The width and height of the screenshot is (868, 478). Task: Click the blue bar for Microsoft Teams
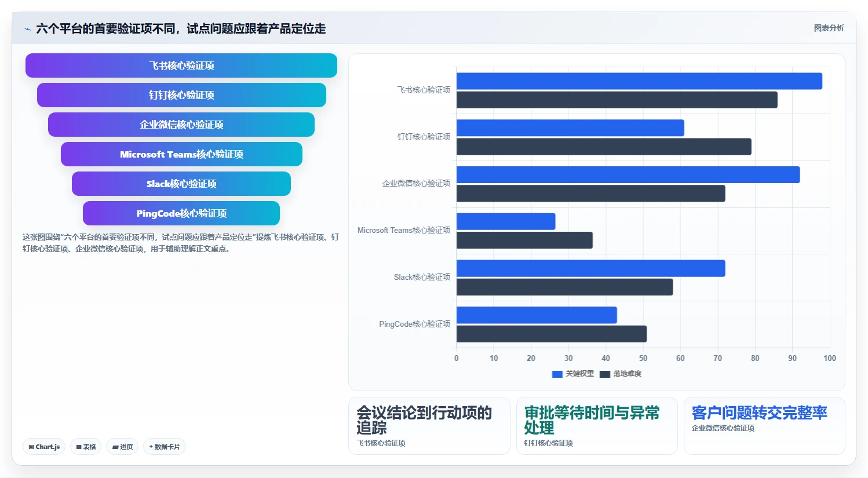pos(506,221)
